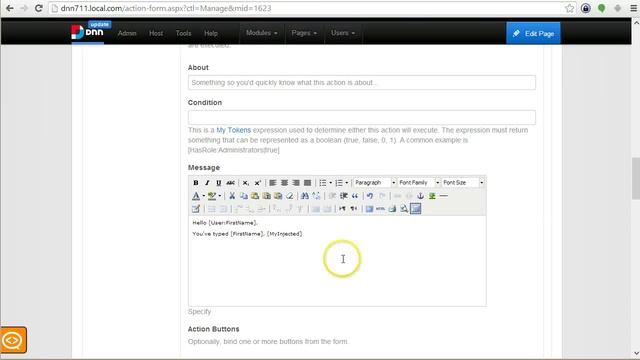Open text color picker arrow
Viewport: 640px width, 360px height.
tap(203, 196)
